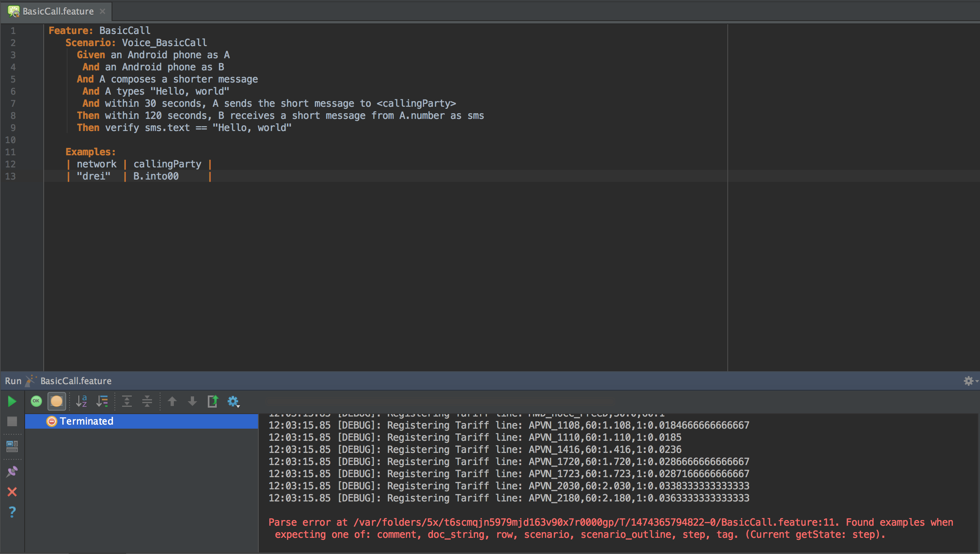Screen dimensions: 980x554
Task: Go to previous failed test
Action: point(172,401)
